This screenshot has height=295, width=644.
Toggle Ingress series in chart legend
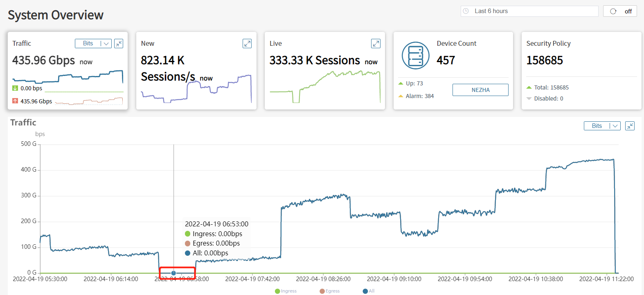286,291
